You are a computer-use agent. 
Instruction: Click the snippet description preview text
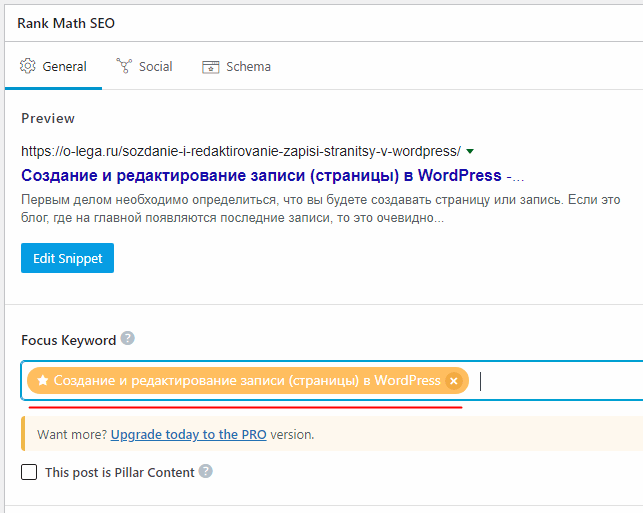pos(320,209)
